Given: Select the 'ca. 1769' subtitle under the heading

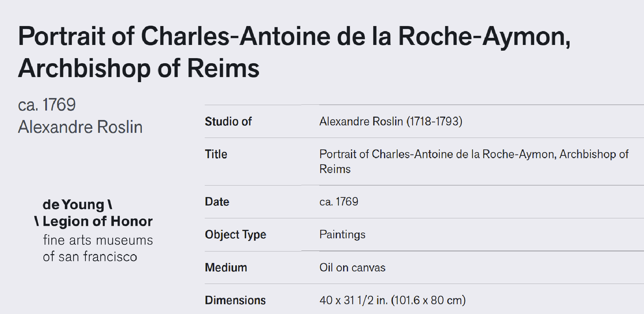Looking at the screenshot, I should coord(47,104).
